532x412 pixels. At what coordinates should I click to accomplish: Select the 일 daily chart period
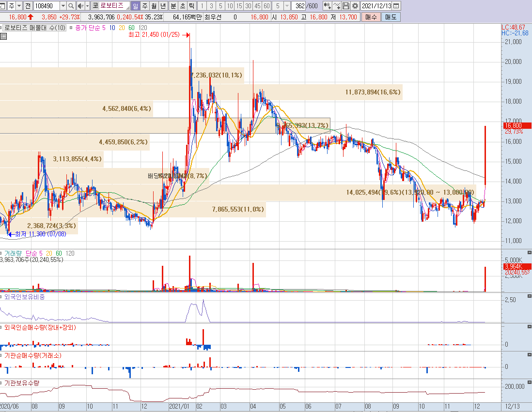(135, 6)
